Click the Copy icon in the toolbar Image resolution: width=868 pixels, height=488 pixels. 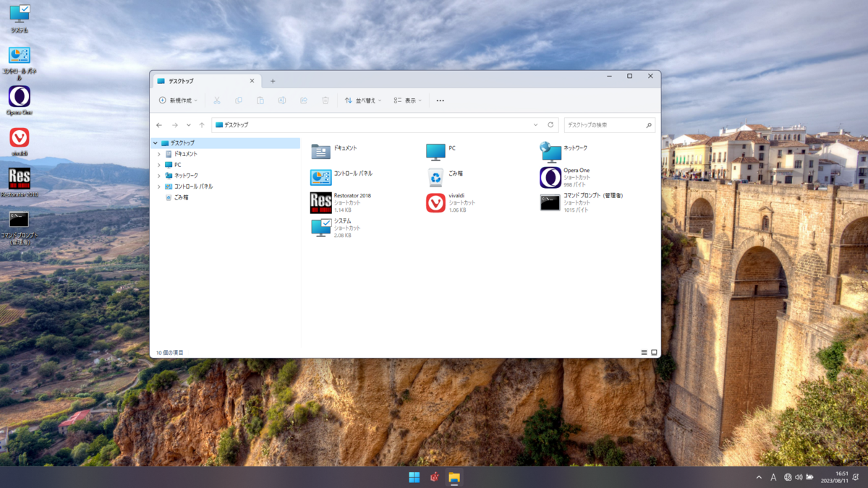pos(239,100)
